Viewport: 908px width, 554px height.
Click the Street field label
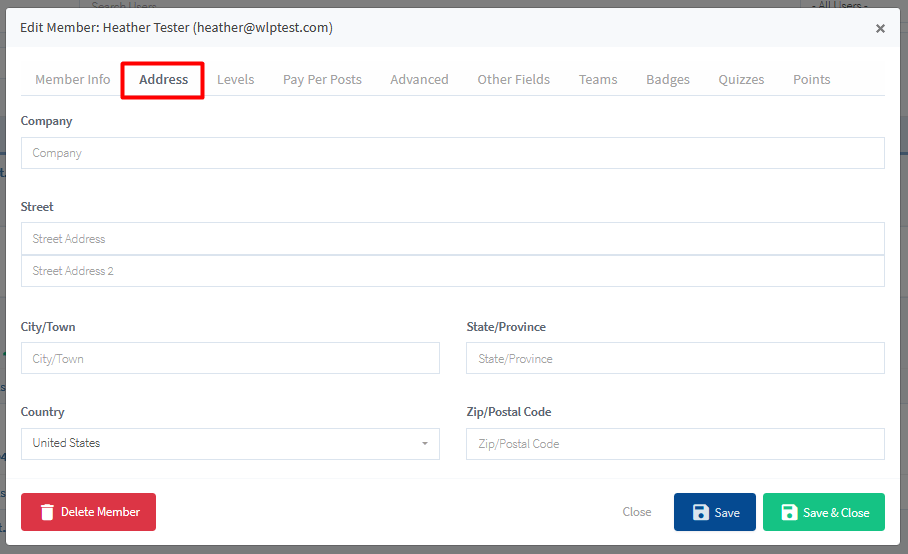37,207
